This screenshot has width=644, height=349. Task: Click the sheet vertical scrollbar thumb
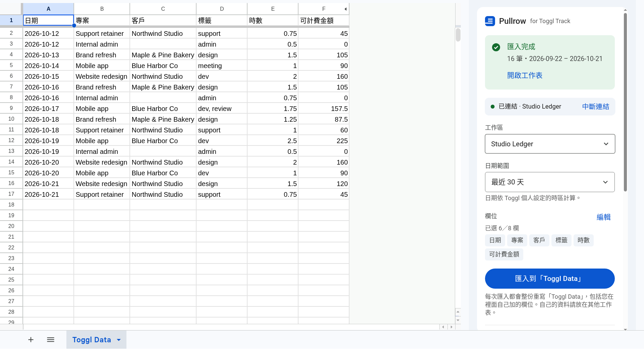[458, 35]
